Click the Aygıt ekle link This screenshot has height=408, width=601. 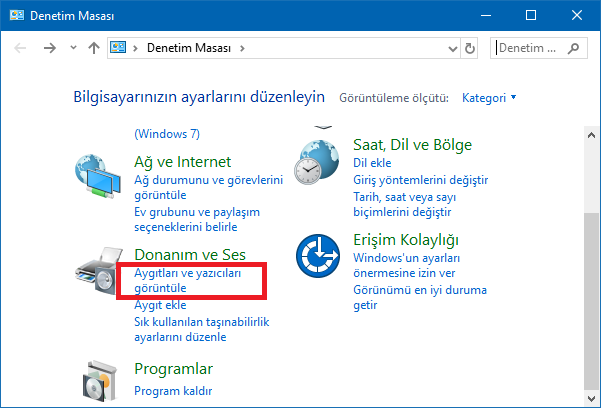[160, 305]
